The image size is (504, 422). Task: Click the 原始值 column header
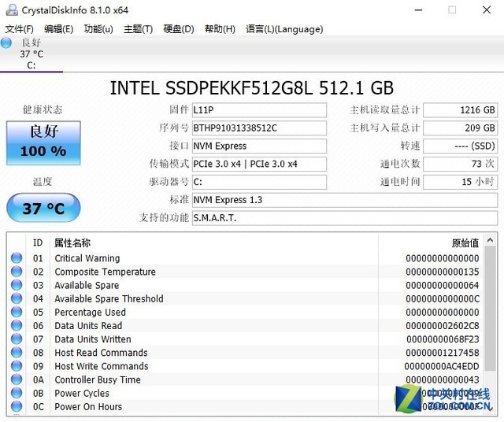tap(431, 242)
